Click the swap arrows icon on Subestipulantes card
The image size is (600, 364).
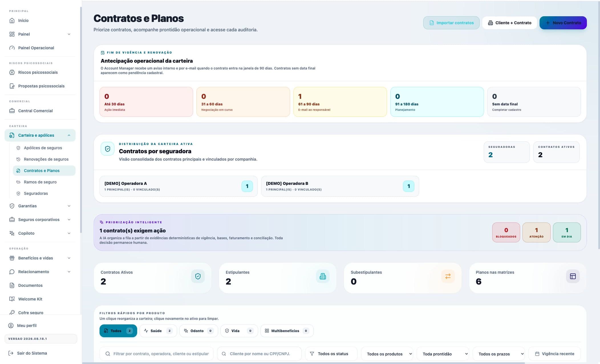click(x=448, y=276)
